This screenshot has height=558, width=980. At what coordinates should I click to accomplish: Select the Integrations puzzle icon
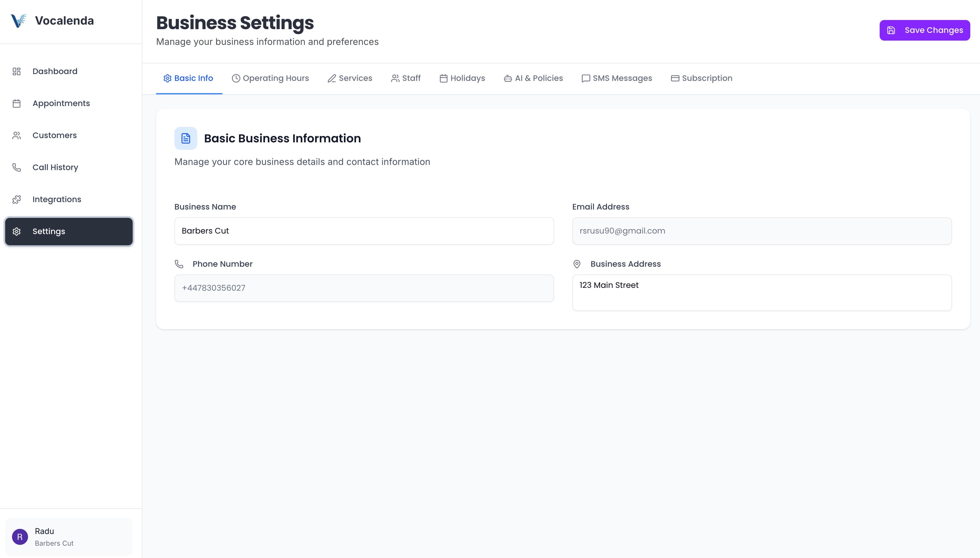(17, 199)
